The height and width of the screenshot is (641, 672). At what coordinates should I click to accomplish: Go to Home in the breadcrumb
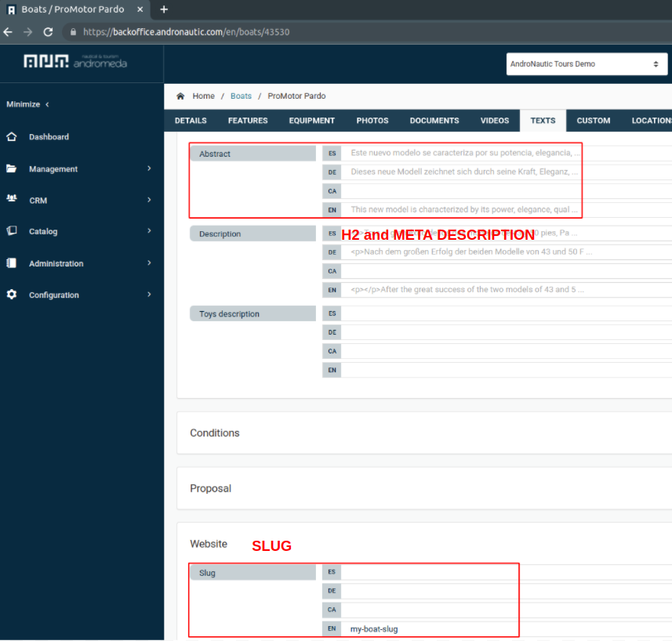click(204, 96)
